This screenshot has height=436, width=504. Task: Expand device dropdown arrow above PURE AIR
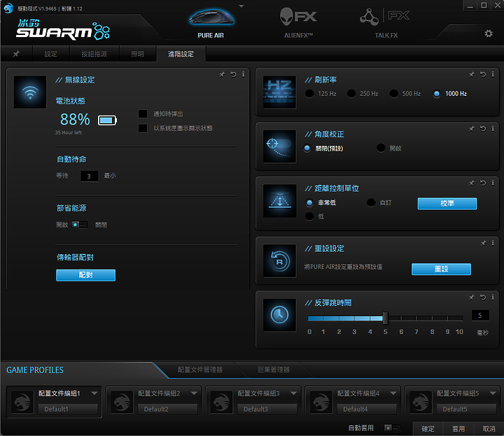[241, 6]
